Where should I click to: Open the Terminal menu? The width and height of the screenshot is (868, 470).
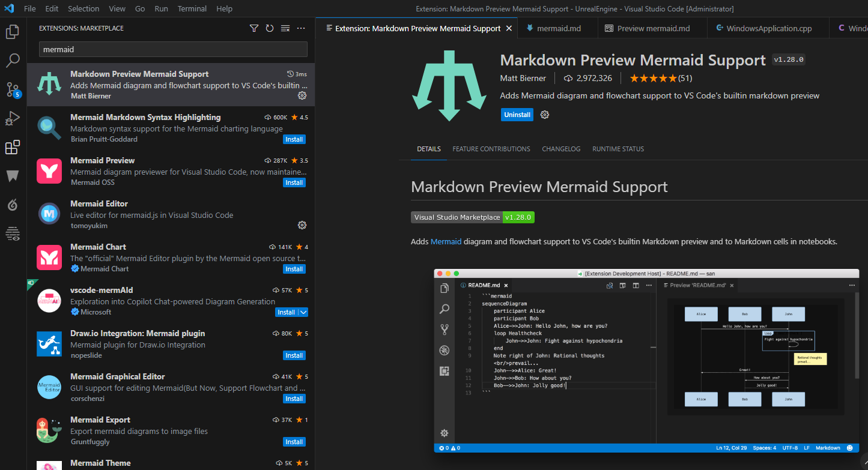coord(192,8)
